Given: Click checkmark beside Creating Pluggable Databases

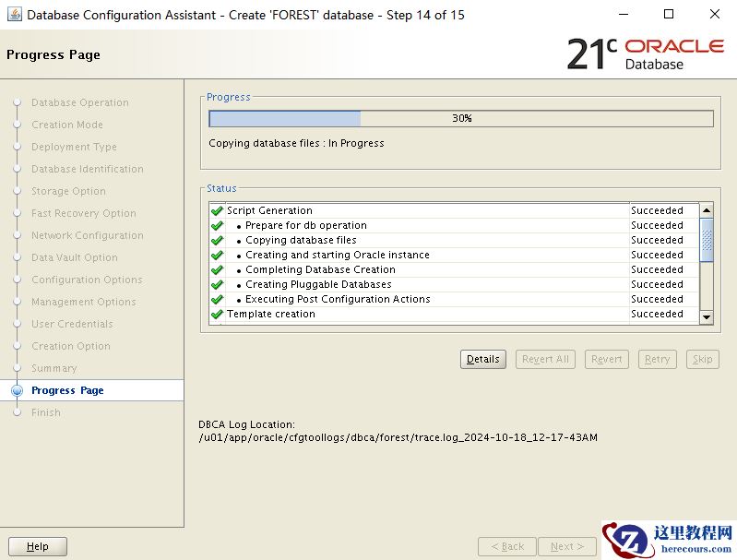Looking at the screenshot, I should point(217,284).
